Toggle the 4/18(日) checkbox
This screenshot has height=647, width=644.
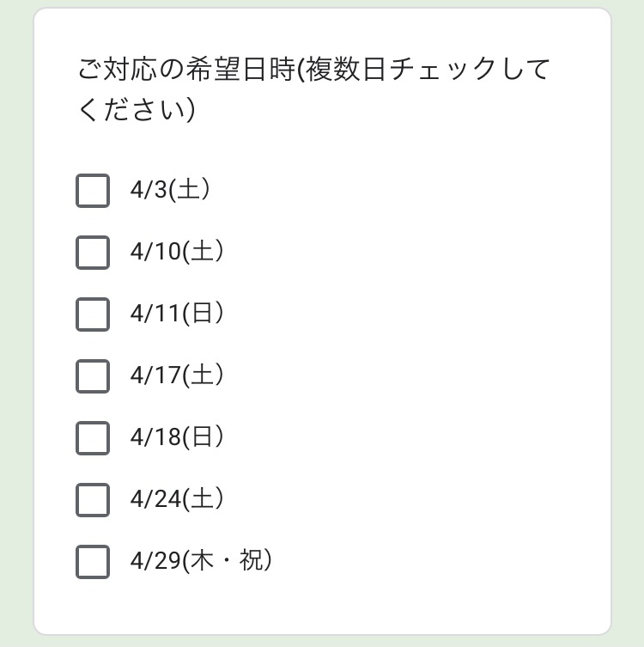click(93, 438)
